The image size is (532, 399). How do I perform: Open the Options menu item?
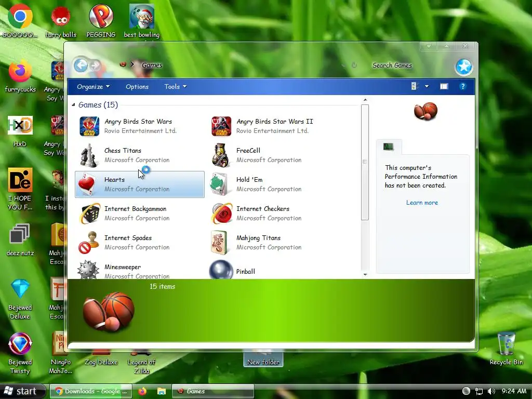137,87
